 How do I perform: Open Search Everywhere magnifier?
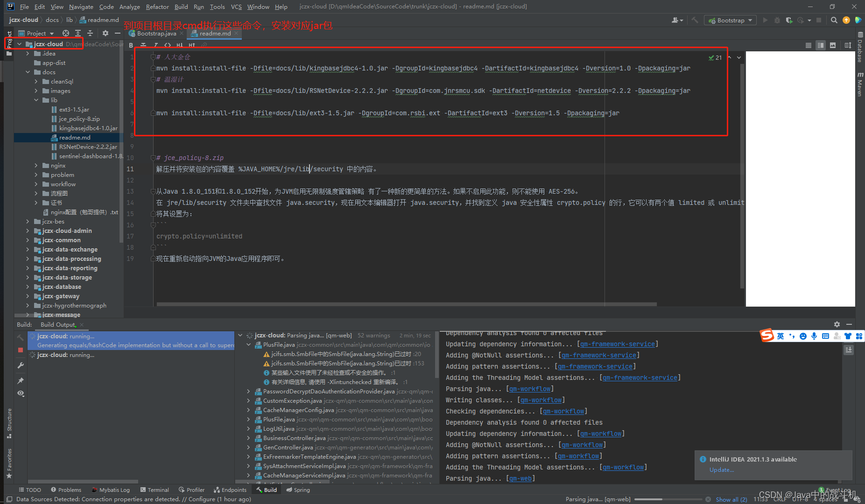[x=834, y=20]
